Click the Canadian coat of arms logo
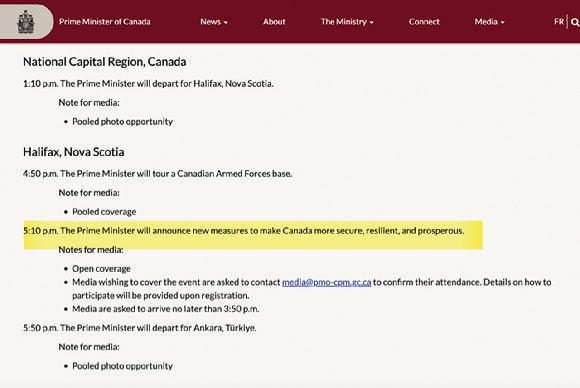 (x=26, y=21)
